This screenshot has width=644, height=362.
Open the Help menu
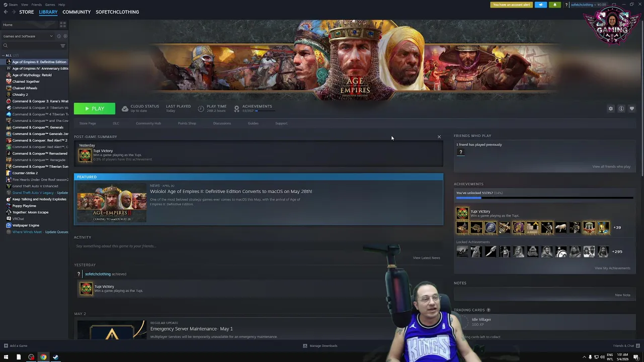[61, 5]
